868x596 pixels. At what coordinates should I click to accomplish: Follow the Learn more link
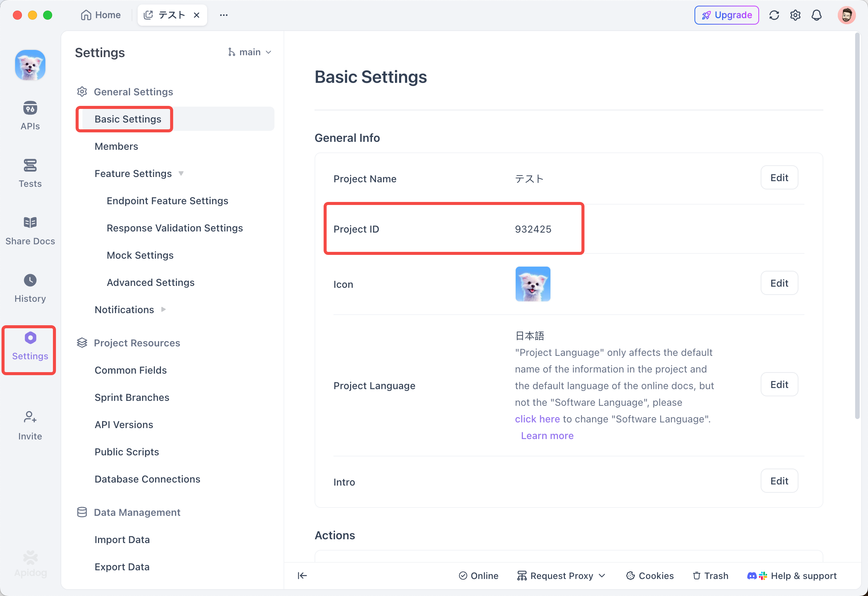point(547,435)
